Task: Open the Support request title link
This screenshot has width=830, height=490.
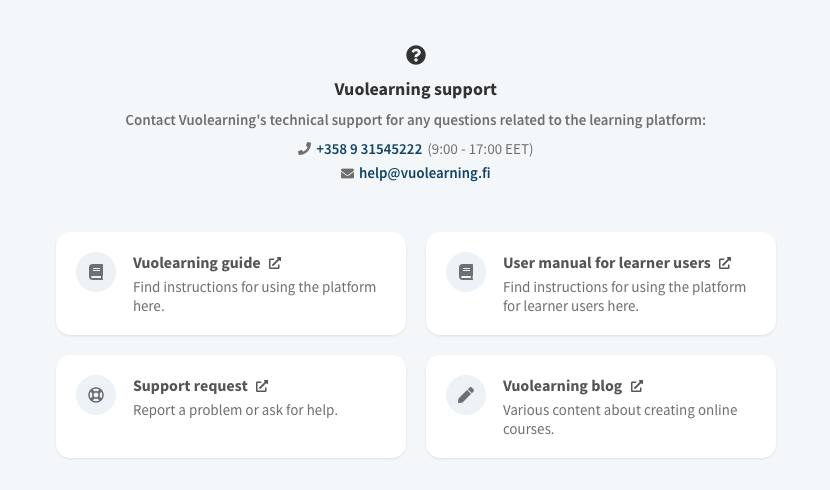Action: click(x=190, y=386)
